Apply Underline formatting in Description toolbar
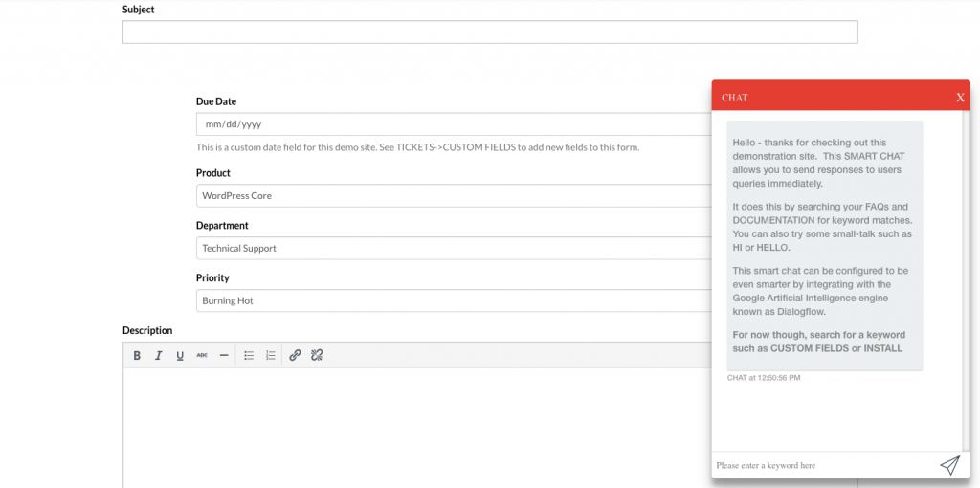Viewport: 980px width, 488px height. coord(180,356)
